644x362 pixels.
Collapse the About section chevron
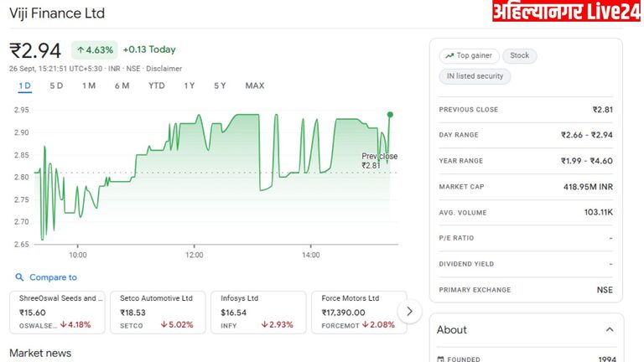click(609, 330)
